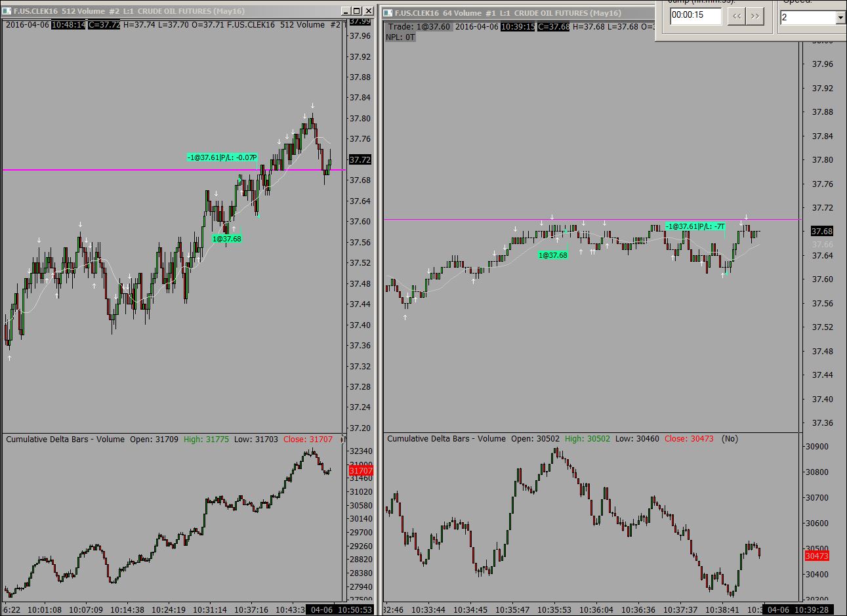The width and height of the screenshot is (847, 616).
Task: Click the '-1@37.61|P/L: -7T' trade label
Action: click(695, 226)
